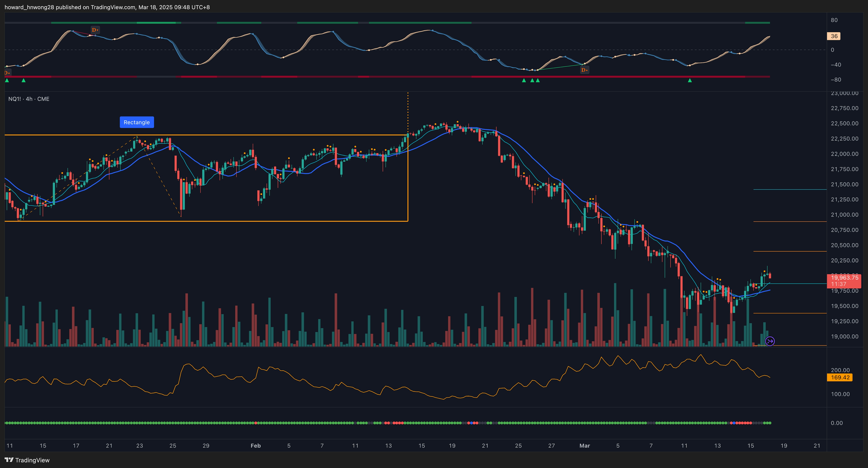Click the Feb label on time axis
The image size is (868, 468).
pyautogui.click(x=255, y=445)
